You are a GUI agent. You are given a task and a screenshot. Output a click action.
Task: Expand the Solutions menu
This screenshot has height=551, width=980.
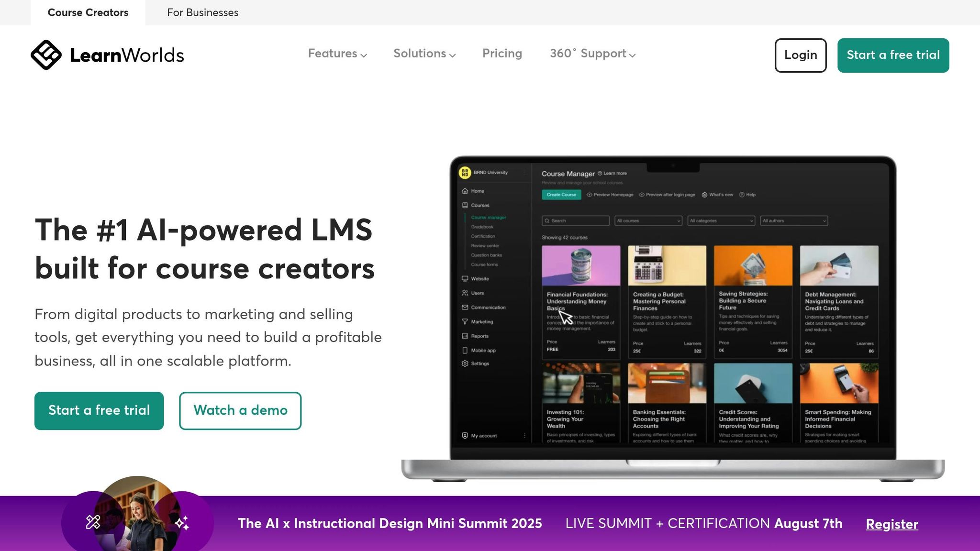pyautogui.click(x=424, y=54)
